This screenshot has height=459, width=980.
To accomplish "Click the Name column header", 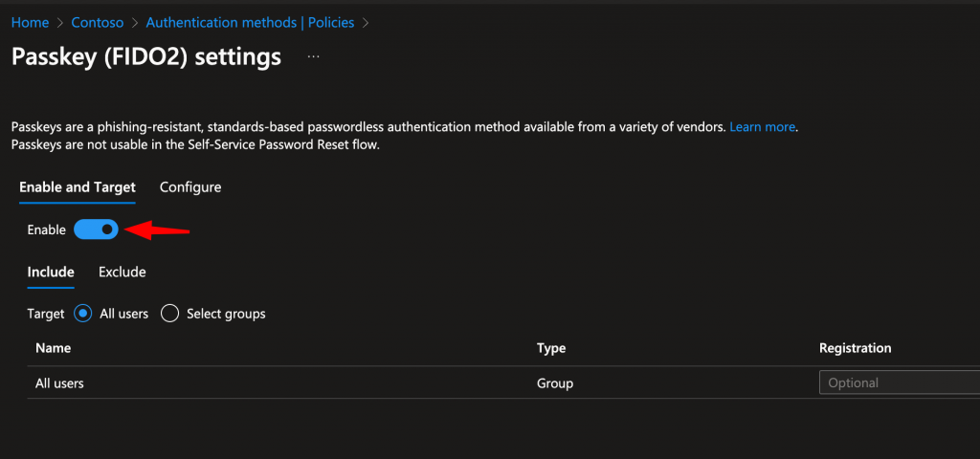I will pyautogui.click(x=54, y=348).
